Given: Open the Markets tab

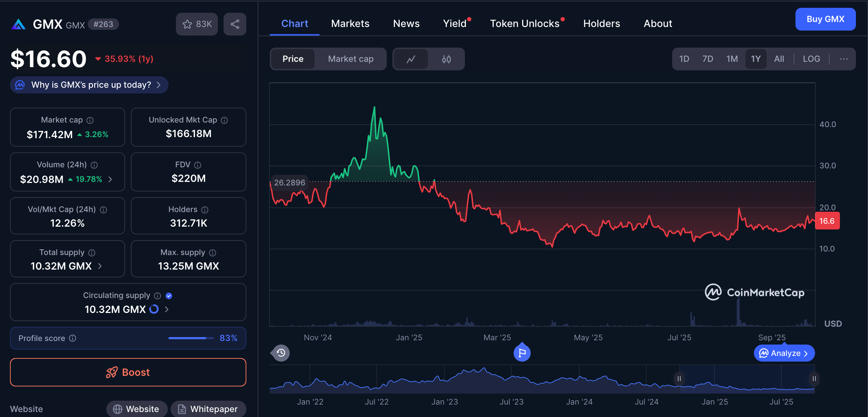Looking at the screenshot, I should (x=350, y=23).
